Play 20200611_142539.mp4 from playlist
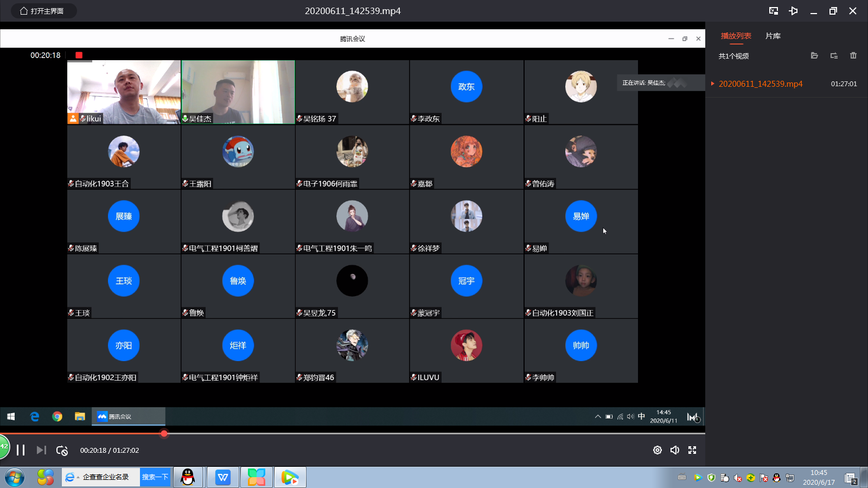 (x=760, y=84)
